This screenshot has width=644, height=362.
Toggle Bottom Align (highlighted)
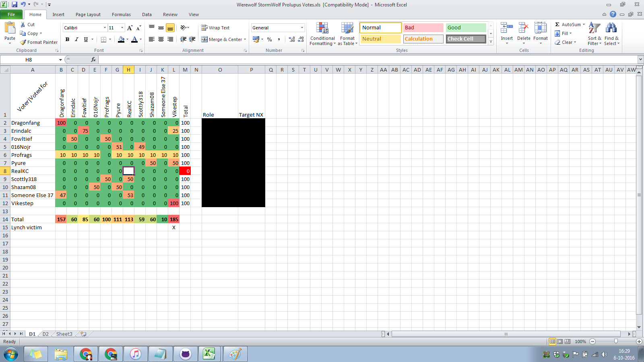[x=170, y=28]
